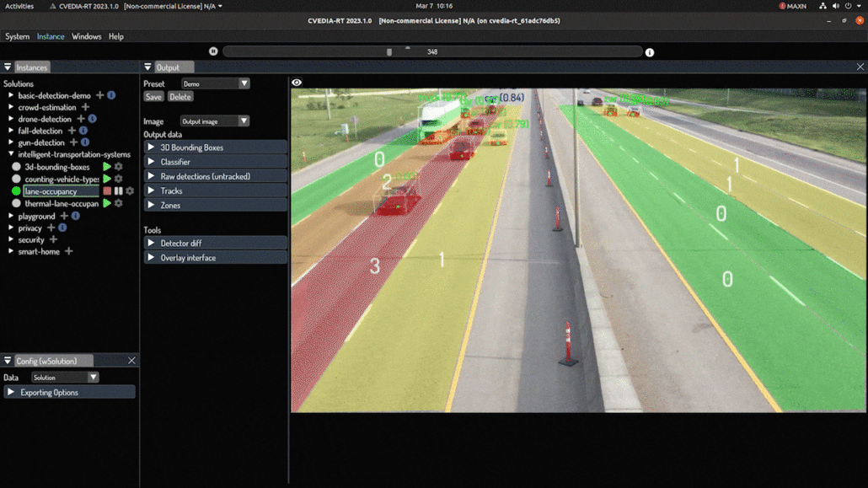Image resolution: width=868 pixels, height=488 pixels.
Task: Save the current preset
Action: [x=153, y=96]
